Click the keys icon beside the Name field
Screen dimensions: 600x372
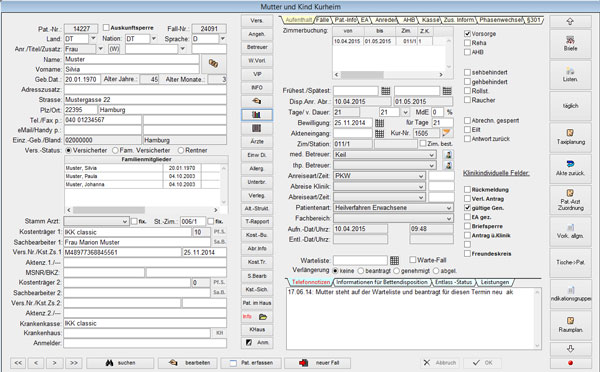[214, 64]
